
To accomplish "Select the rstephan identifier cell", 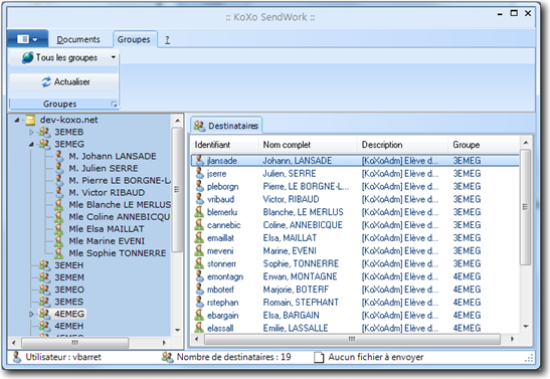I will pyautogui.click(x=223, y=302).
